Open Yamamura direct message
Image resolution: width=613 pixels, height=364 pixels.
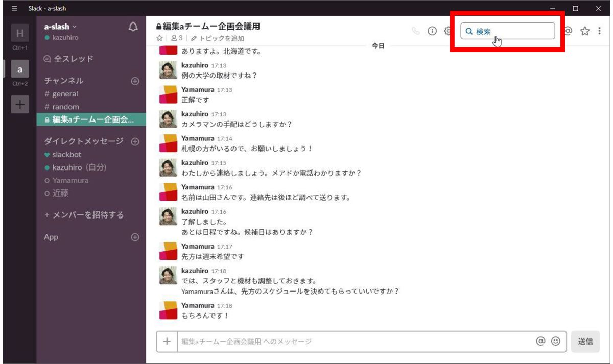click(x=66, y=180)
